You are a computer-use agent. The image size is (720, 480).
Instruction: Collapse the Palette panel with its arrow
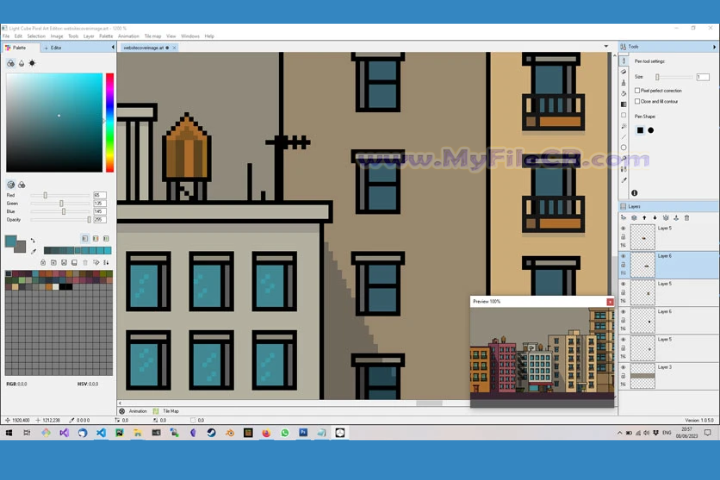pos(113,47)
